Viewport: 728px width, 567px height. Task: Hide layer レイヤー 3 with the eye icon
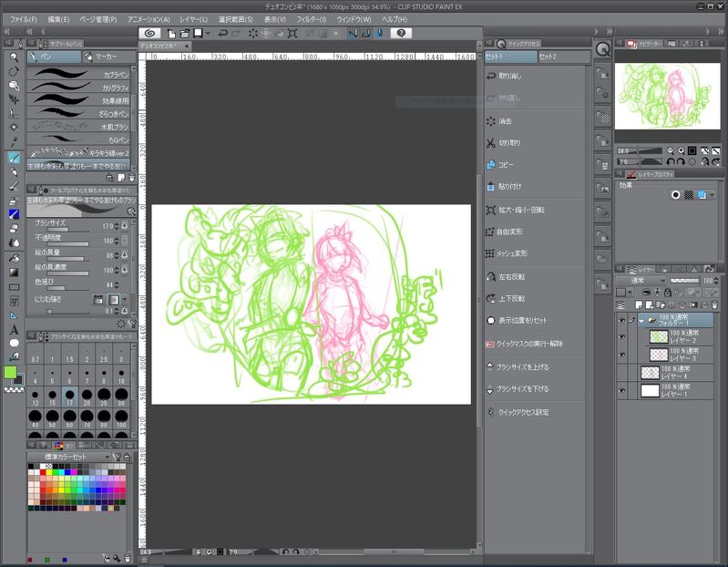[621, 355]
